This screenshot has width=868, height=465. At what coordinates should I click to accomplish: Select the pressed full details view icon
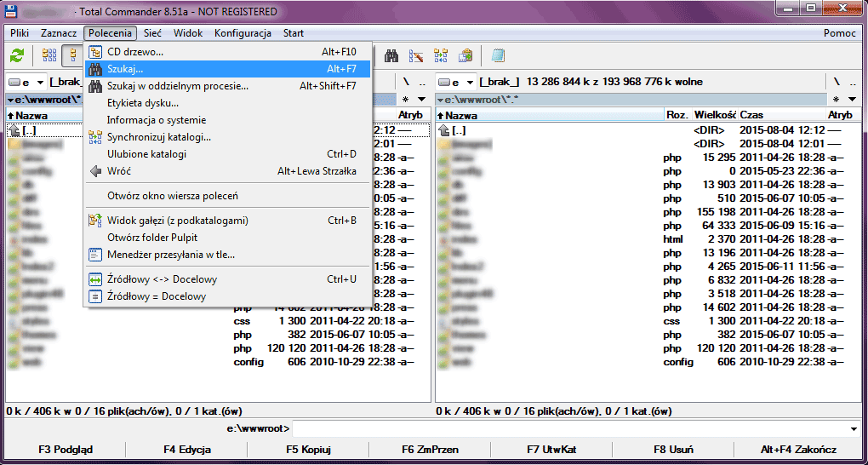click(x=71, y=56)
